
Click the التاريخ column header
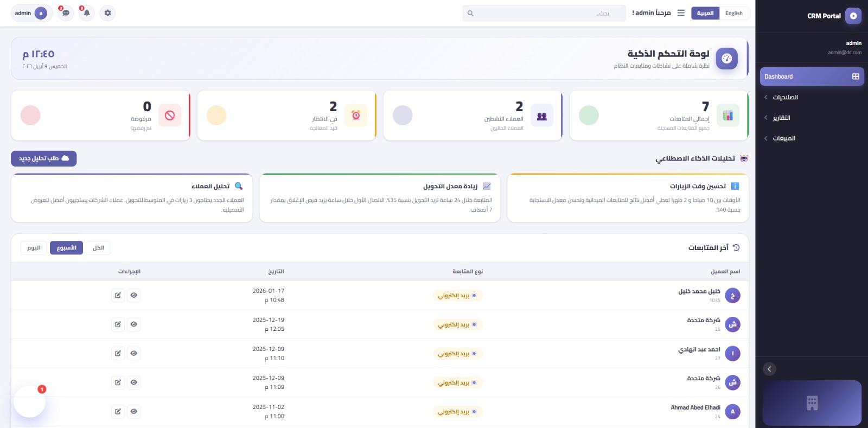tap(276, 271)
